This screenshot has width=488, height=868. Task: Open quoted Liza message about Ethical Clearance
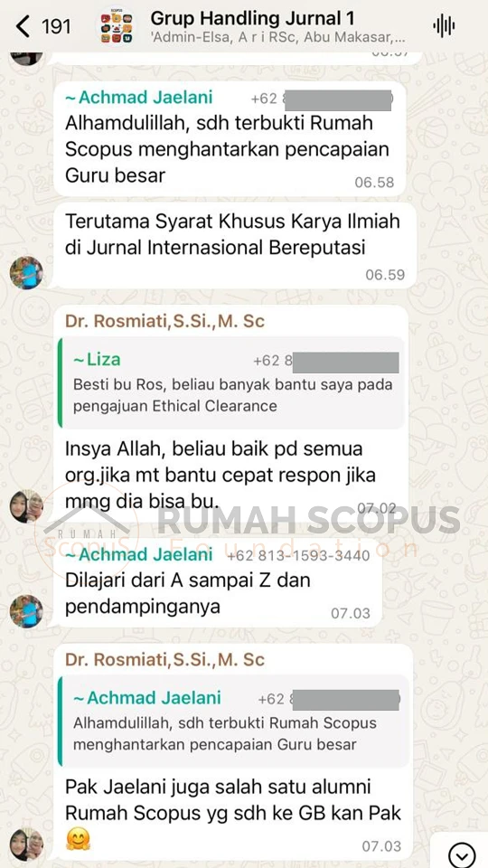(232, 382)
